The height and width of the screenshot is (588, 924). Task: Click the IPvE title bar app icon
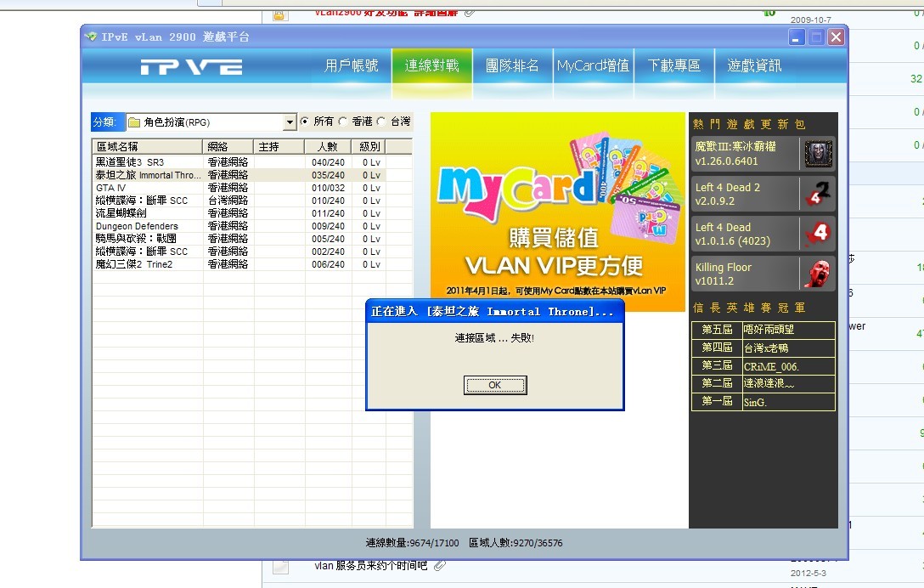92,37
